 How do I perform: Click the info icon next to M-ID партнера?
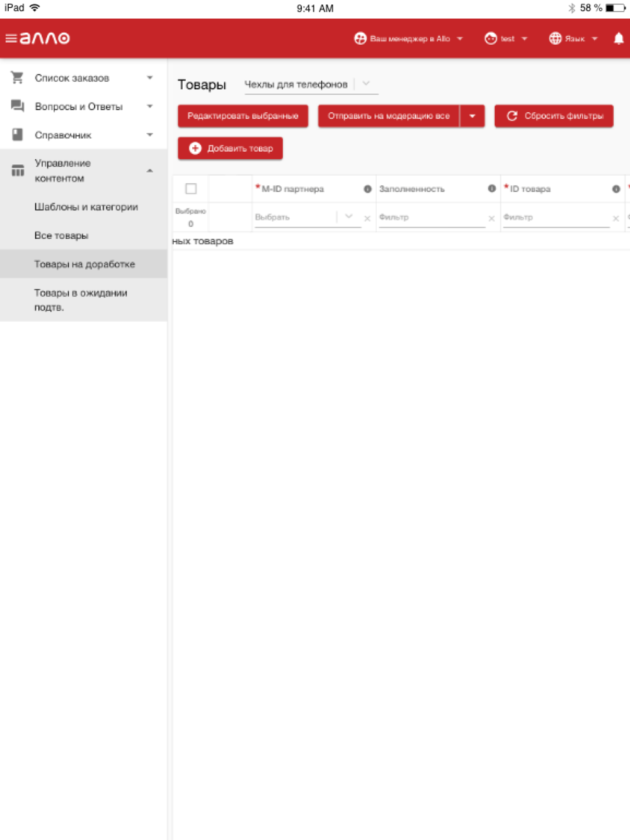[367, 189]
